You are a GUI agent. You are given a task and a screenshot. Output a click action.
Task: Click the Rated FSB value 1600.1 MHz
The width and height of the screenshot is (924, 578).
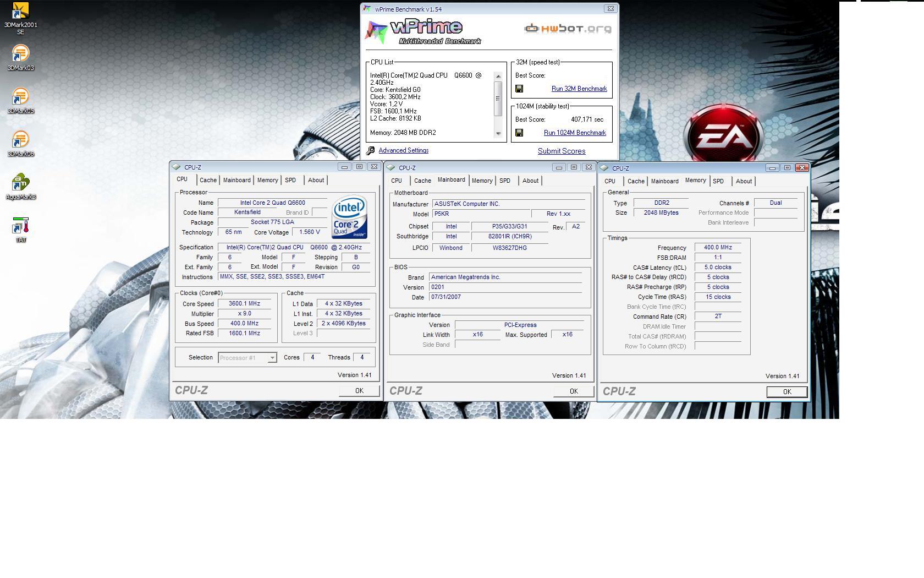pyautogui.click(x=244, y=334)
